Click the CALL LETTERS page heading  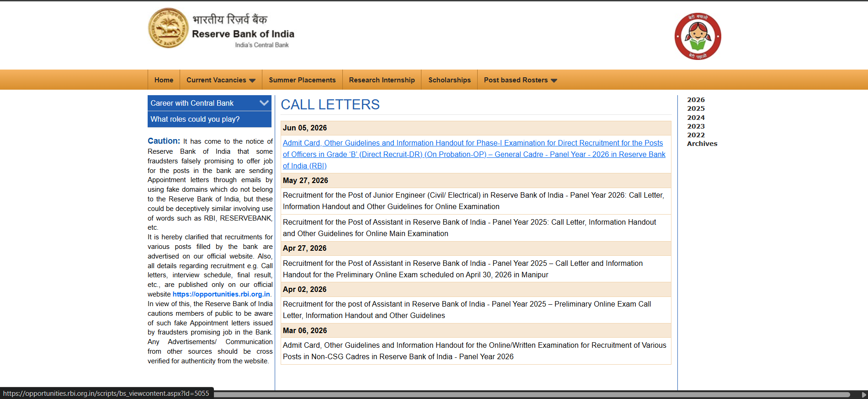pyautogui.click(x=330, y=105)
